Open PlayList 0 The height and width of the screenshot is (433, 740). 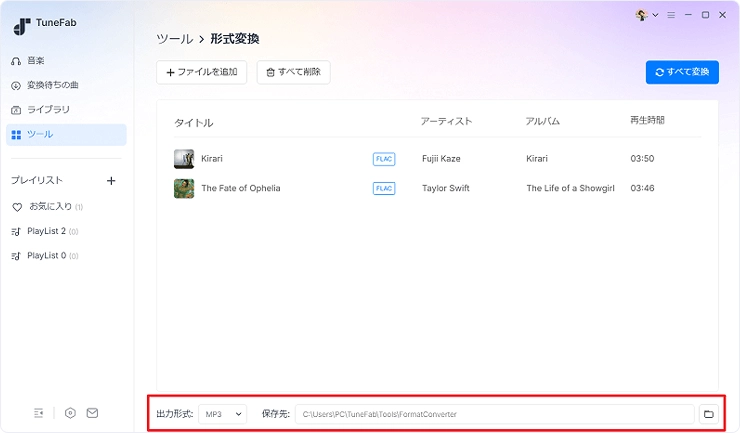coord(45,256)
